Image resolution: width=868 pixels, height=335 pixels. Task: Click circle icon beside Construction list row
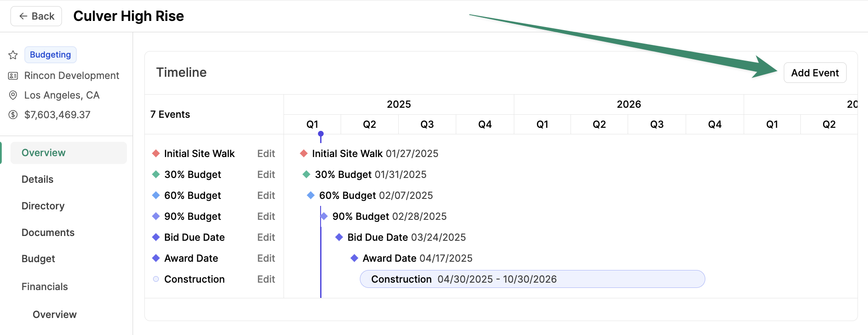(x=156, y=279)
